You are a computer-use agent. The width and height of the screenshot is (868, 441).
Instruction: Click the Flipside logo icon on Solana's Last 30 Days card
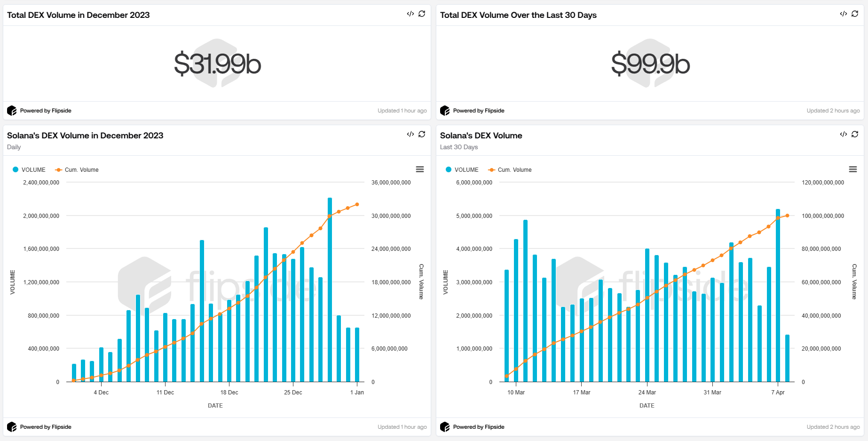pos(444,427)
